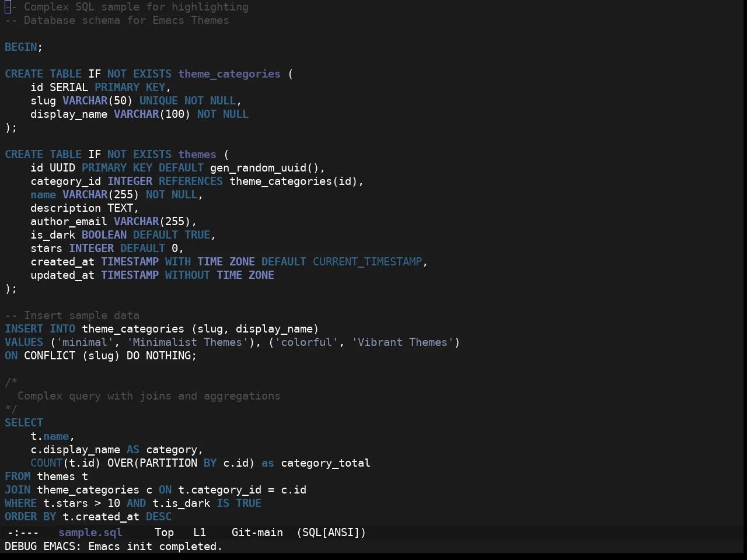The image size is (747, 560).
Task: Click gen_random_uuid() function call
Action: [x=264, y=167]
